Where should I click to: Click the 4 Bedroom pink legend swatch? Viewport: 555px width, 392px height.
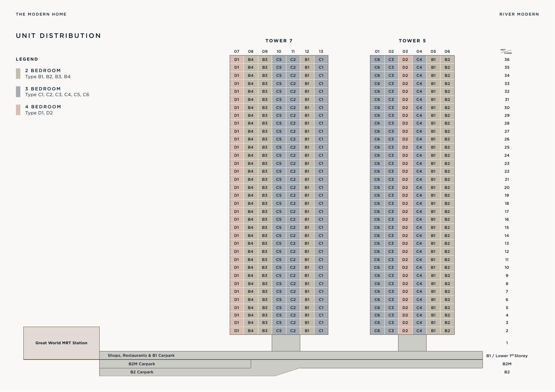coord(18,110)
